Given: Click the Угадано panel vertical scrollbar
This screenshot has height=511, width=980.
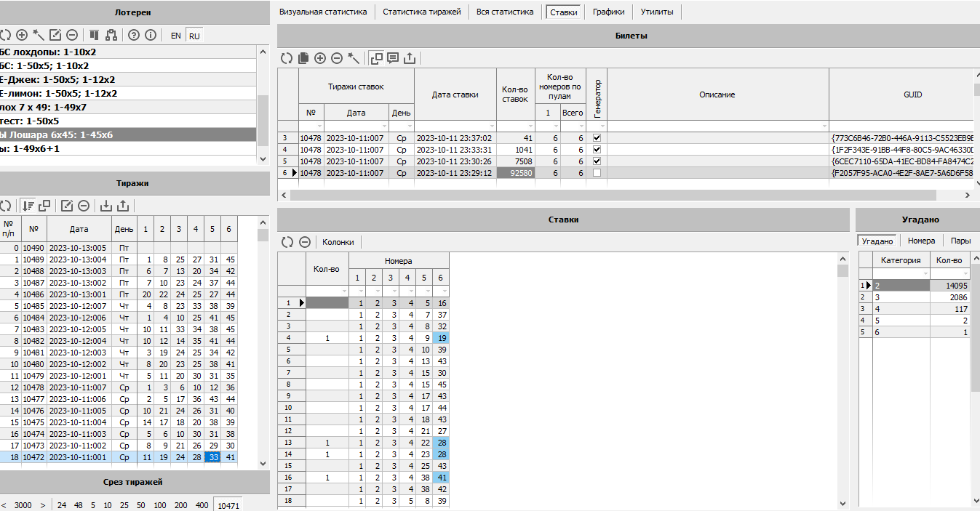Looking at the screenshot, I should [975, 327].
